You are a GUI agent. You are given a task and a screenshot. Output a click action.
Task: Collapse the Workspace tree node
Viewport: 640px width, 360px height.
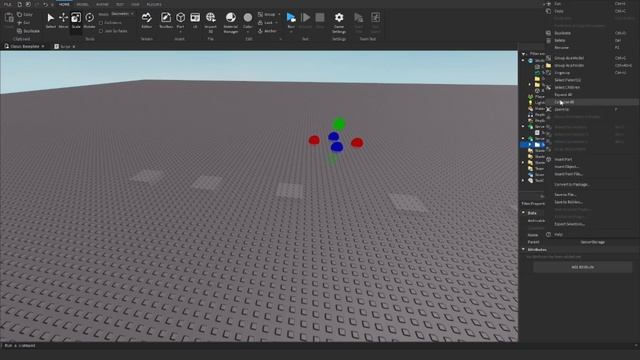524,60
